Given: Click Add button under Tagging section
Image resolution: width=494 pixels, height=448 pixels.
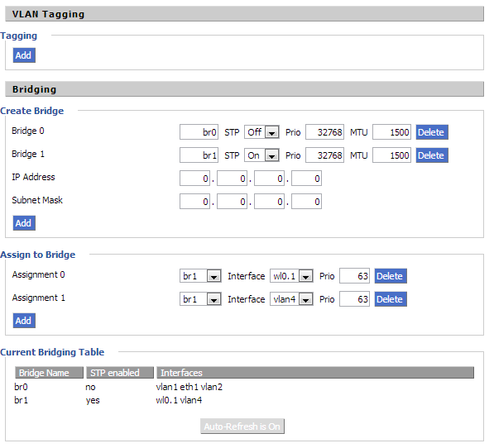Looking at the screenshot, I should [x=24, y=55].
